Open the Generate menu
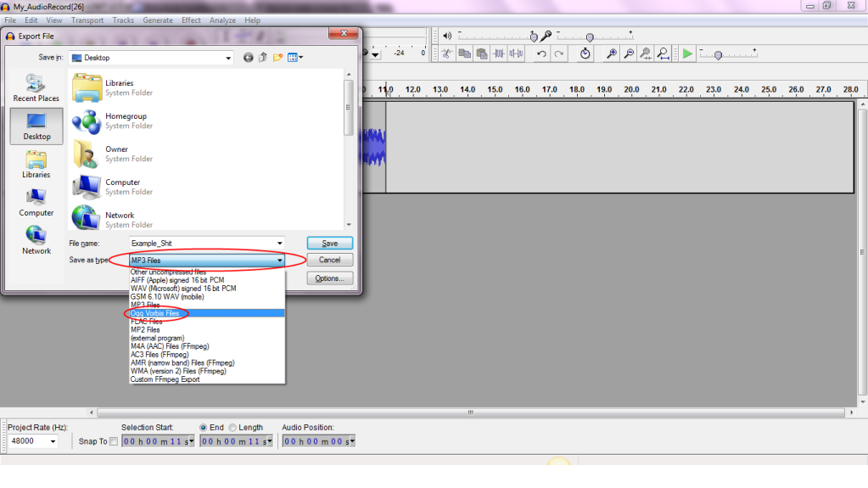The width and height of the screenshot is (868, 488). click(158, 20)
